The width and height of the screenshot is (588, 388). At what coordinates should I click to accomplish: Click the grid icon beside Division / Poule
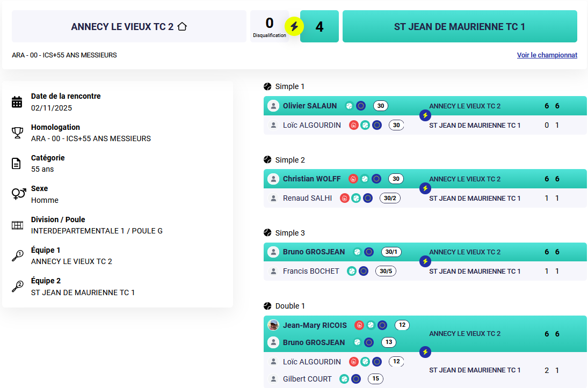[17, 225]
